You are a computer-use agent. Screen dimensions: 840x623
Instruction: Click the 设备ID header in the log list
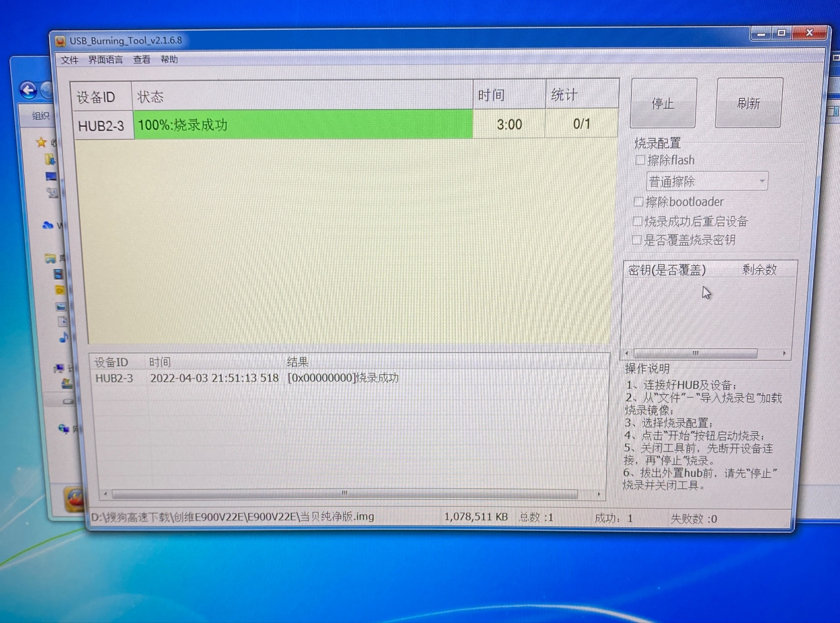[x=111, y=362]
